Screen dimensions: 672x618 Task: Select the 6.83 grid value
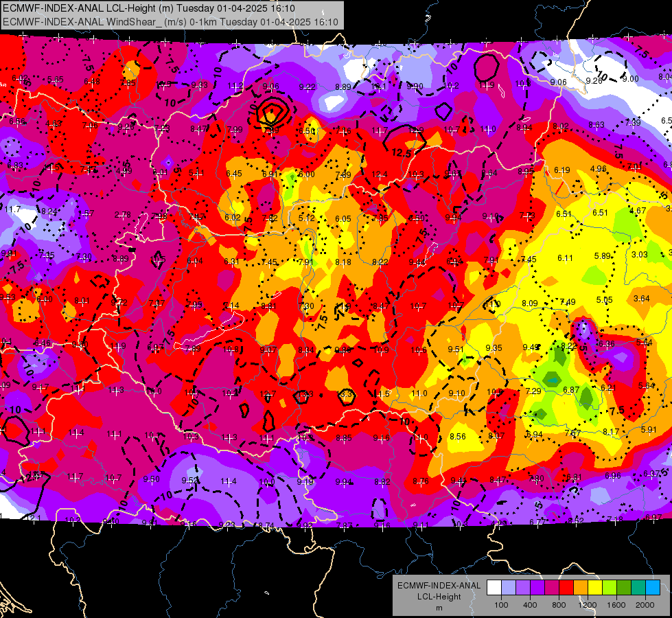point(15,165)
